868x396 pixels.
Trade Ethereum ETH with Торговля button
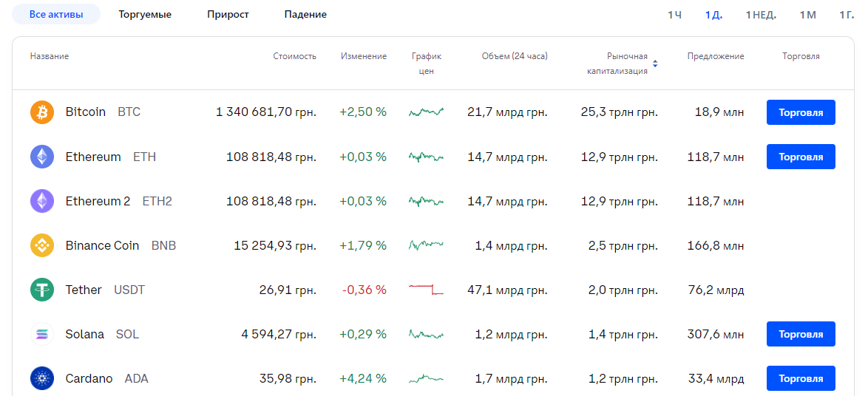[801, 157]
